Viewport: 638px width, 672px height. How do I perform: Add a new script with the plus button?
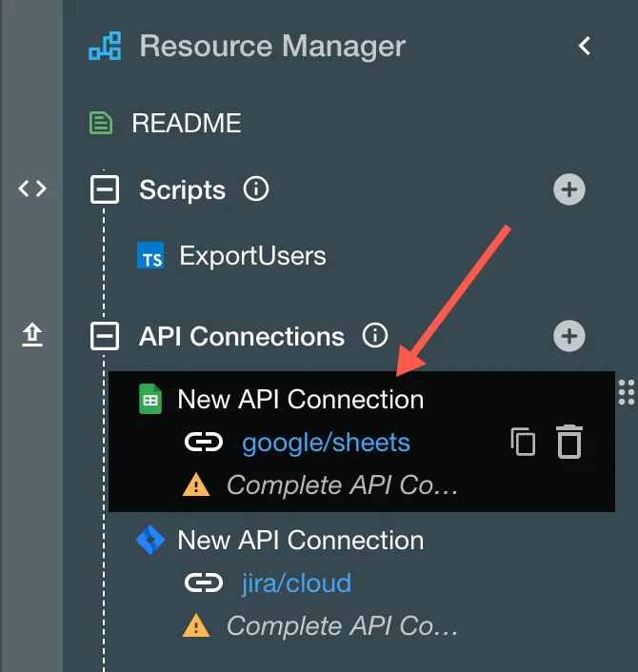pyautogui.click(x=569, y=189)
